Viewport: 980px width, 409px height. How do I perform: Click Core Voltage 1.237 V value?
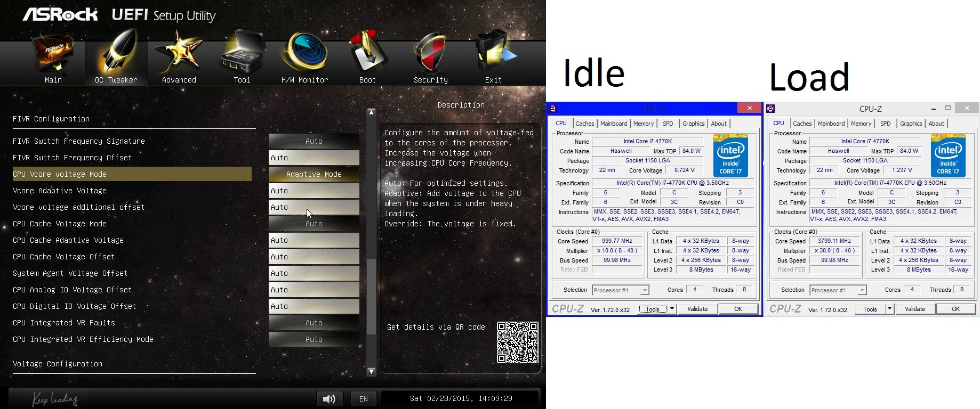coord(902,170)
